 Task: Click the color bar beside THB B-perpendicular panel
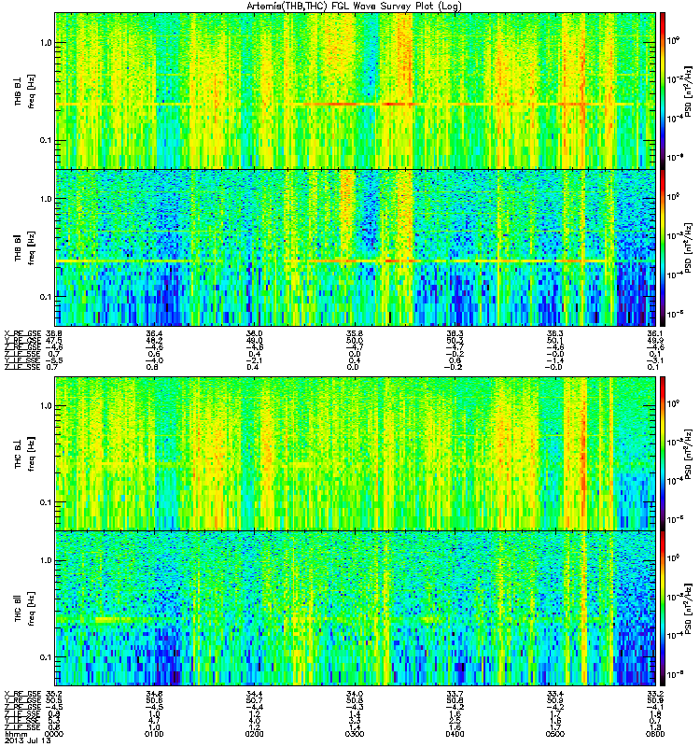663,91
